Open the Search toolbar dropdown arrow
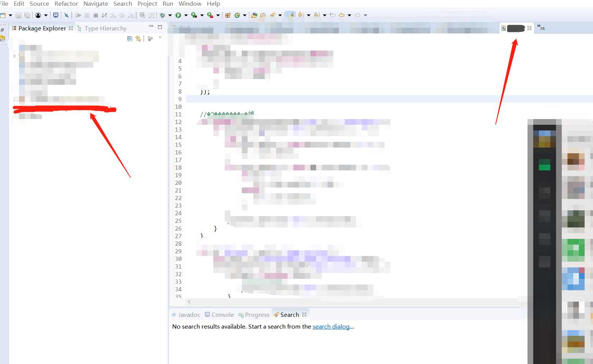Viewport: 593px width, 364px height. pyautogui.click(x=280, y=15)
